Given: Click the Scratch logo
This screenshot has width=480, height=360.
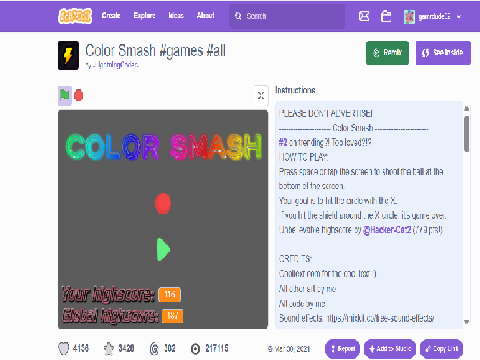Looking at the screenshot, I should (x=75, y=16).
